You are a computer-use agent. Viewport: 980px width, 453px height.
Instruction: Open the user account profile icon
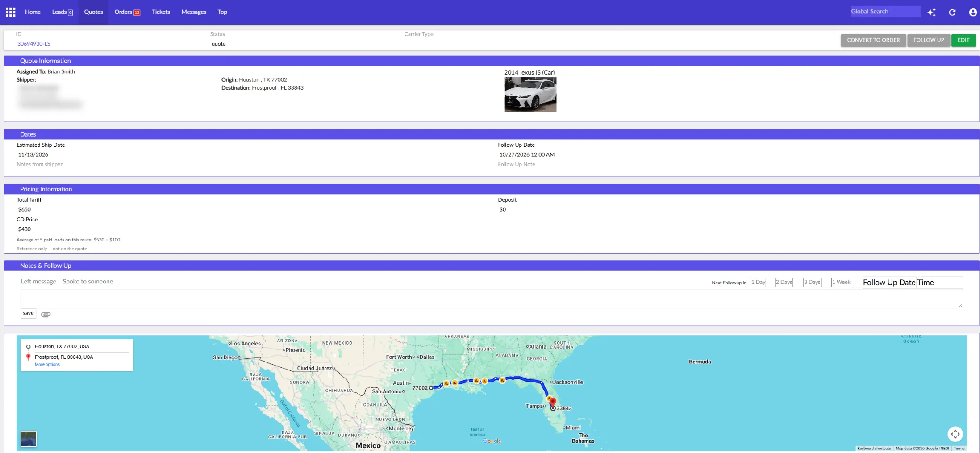coord(973,12)
